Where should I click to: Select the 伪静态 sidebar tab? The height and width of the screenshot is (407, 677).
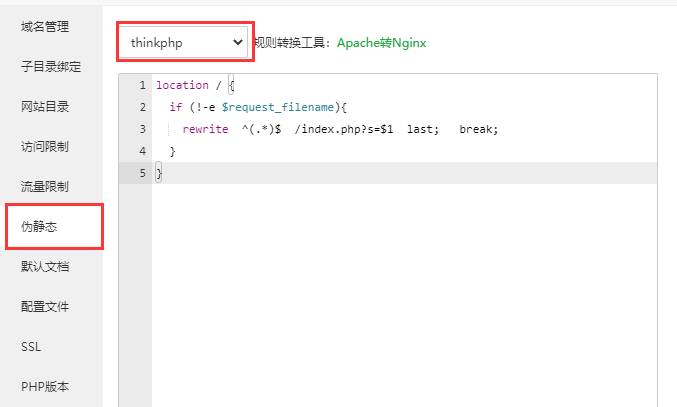click(40, 227)
